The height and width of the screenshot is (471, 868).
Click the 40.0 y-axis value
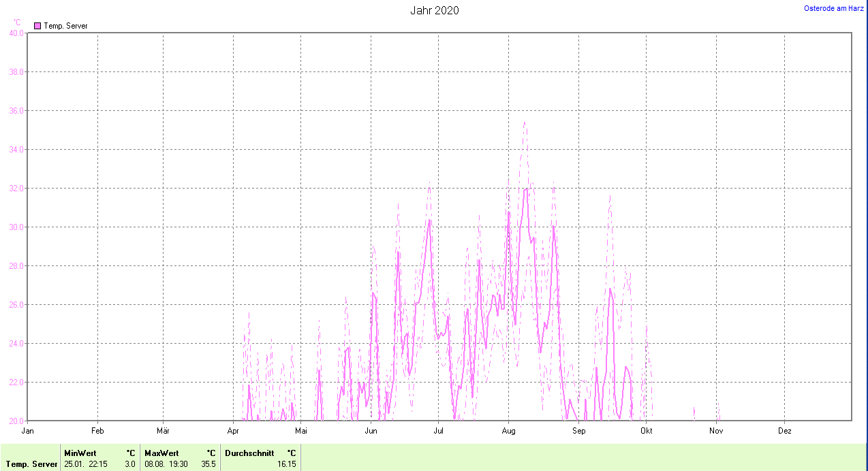click(16, 33)
